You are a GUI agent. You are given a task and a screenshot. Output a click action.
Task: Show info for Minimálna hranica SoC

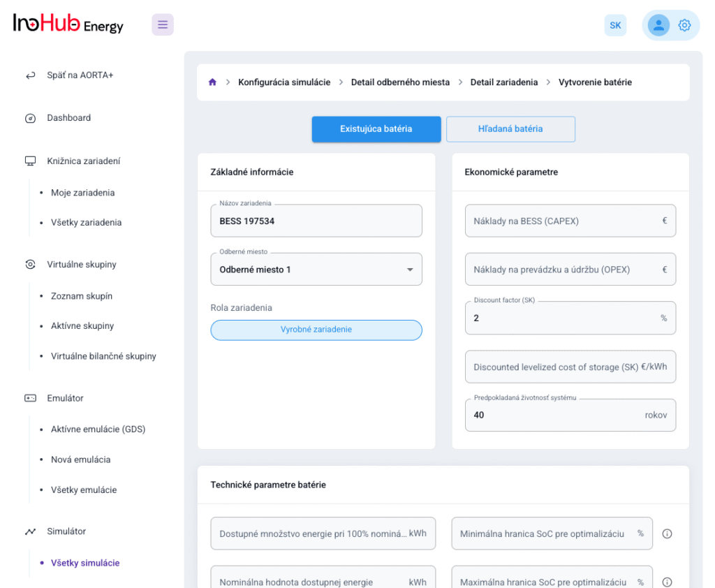click(x=667, y=534)
